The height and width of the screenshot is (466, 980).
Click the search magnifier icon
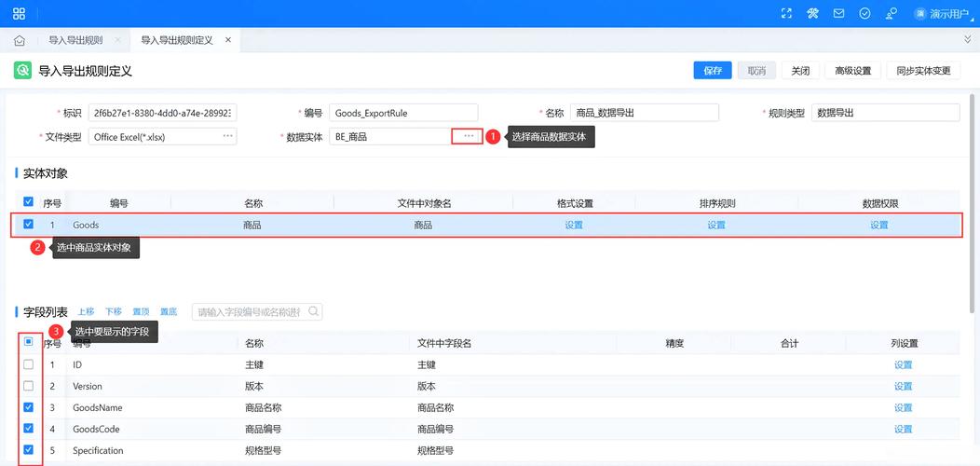(314, 311)
